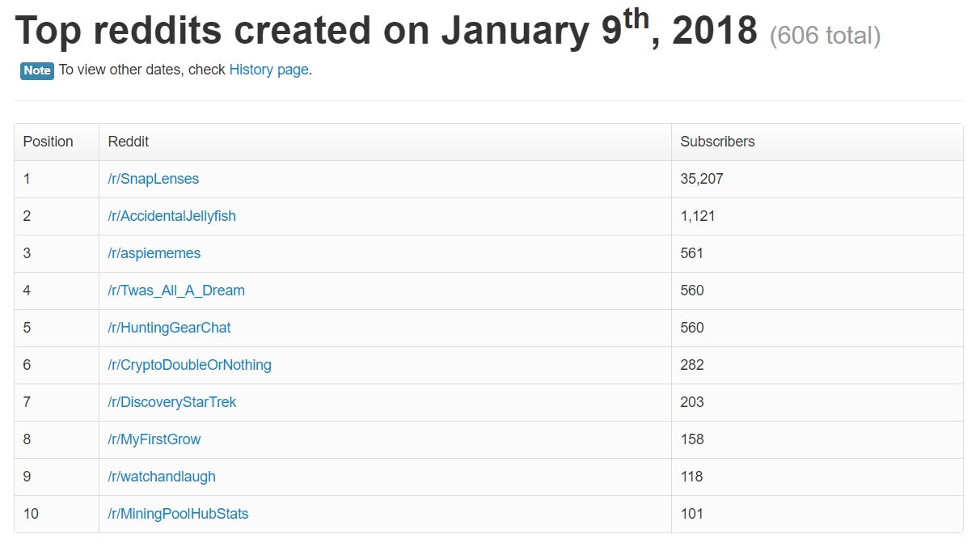Open the History page link
The image size is (980, 547).
(268, 70)
